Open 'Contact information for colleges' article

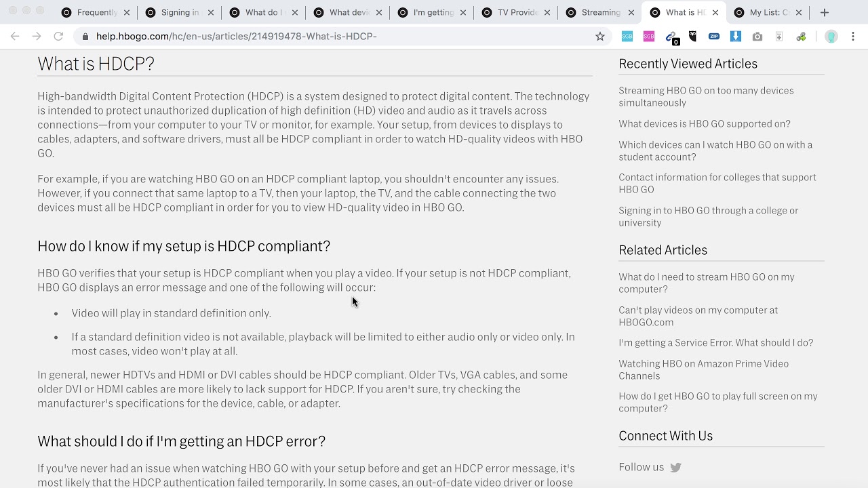717,183
